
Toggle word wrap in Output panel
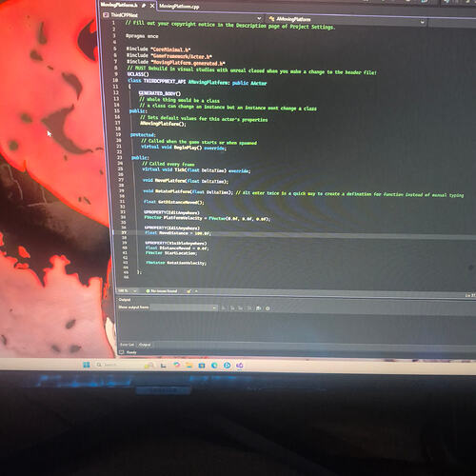[x=259, y=308]
